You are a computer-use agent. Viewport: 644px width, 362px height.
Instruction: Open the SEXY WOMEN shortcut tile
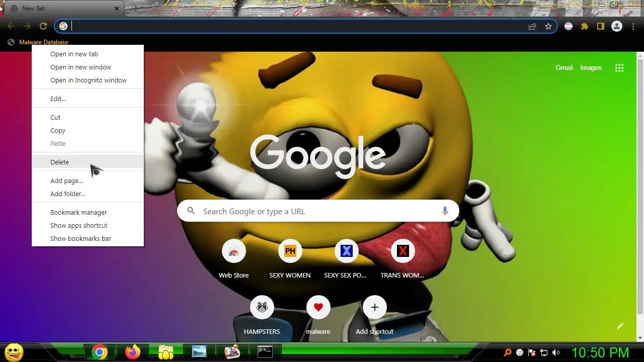(290, 259)
